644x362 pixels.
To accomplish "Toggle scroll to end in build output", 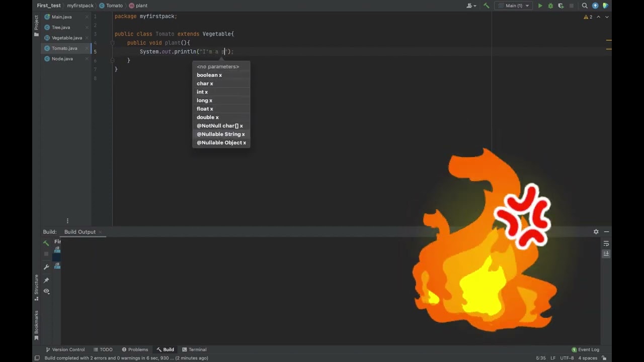I will (x=606, y=254).
